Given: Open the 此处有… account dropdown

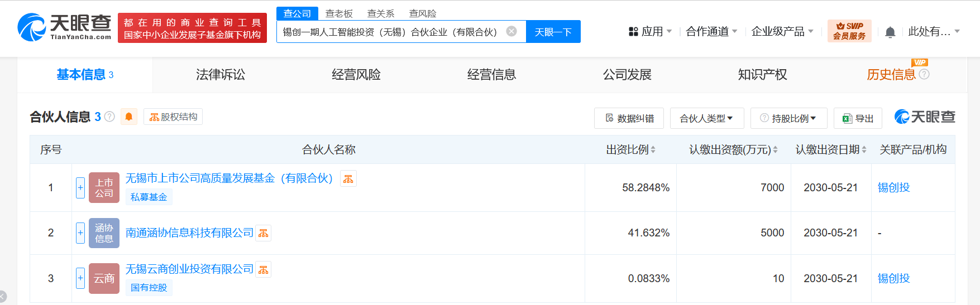Looking at the screenshot, I should point(934,31).
